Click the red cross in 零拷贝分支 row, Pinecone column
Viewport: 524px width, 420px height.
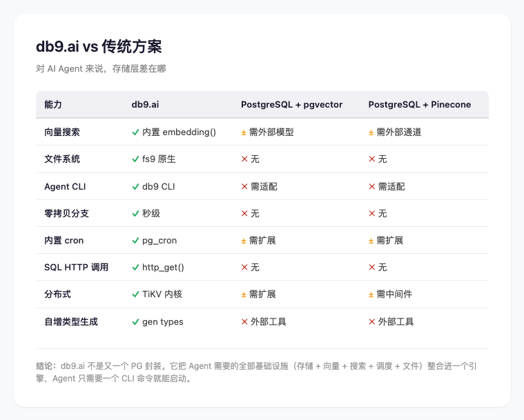371,213
